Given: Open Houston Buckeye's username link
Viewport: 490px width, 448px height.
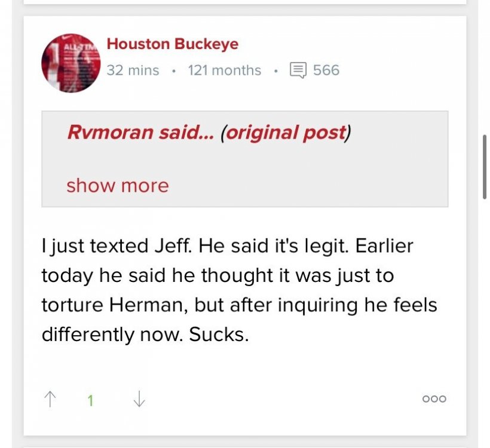Looking at the screenshot, I should (x=172, y=44).
